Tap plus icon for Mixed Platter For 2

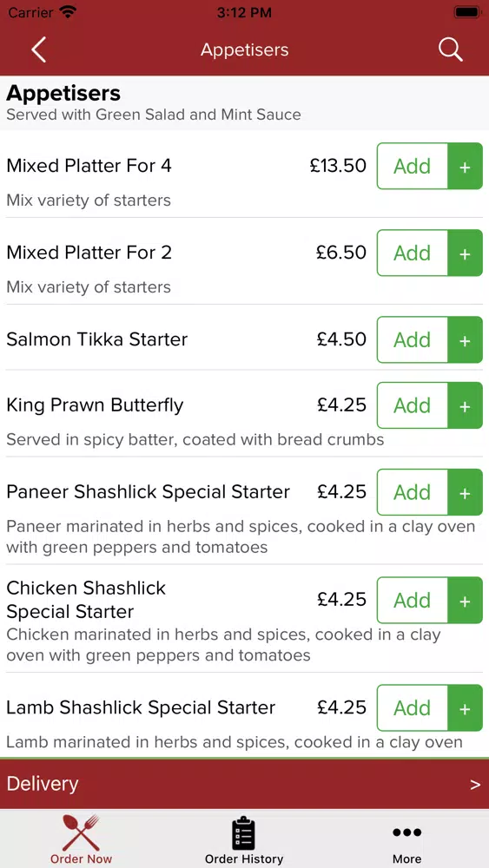point(466,253)
